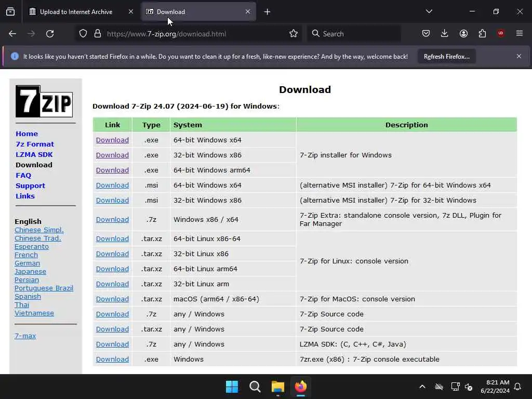
Task: List all tabs dropdown arrow
Action: [x=429, y=11]
